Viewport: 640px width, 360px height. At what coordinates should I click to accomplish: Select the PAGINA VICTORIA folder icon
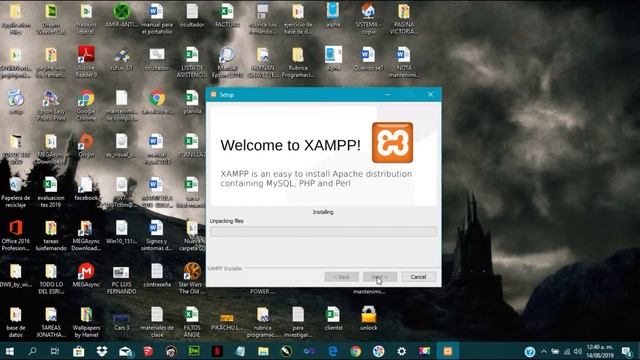click(403, 18)
